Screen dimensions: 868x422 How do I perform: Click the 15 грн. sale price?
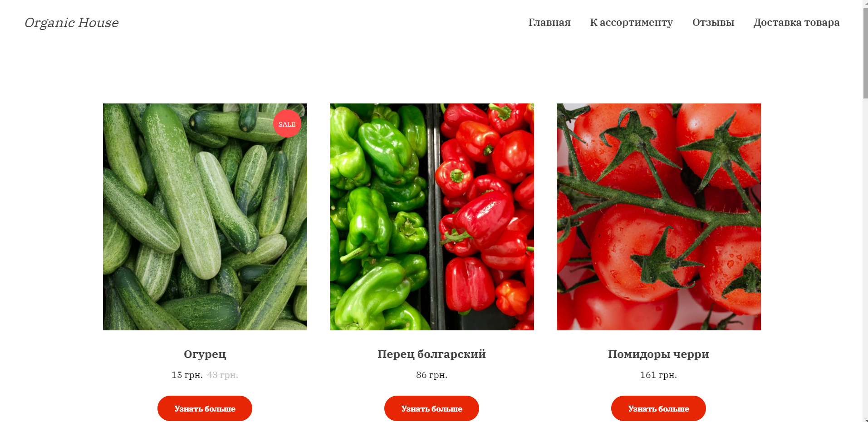[187, 375]
